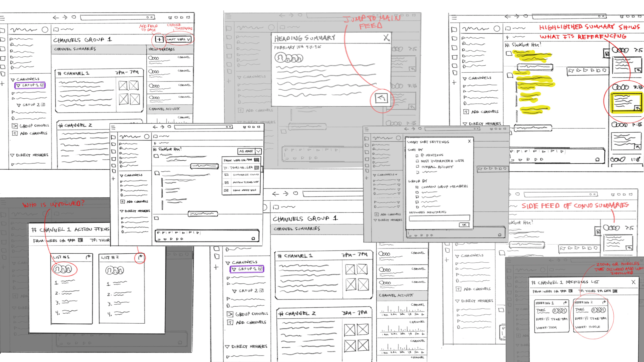
Task: Click the add-field plus icon in top-left Channels Group 1 window
Action: coord(159,39)
